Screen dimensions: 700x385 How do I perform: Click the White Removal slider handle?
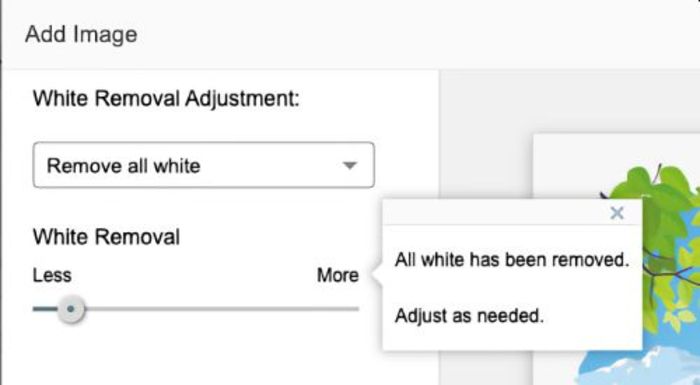click(x=71, y=309)
